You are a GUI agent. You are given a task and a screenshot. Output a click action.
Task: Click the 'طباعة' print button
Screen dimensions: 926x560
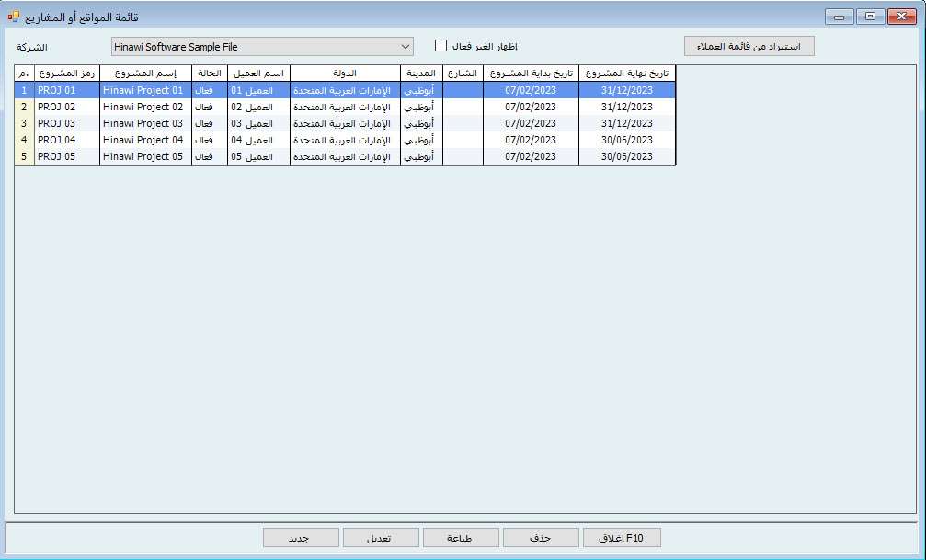[460, 538]
